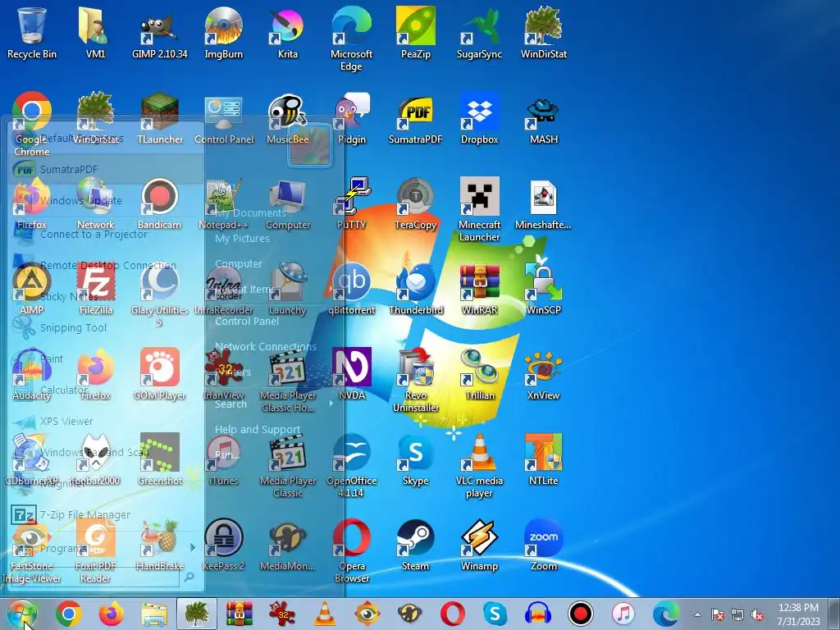This screenshot has width=840, height=630.
Task: Open InfraRecorder desktop shortcut
Action: [x=223, y=288]
